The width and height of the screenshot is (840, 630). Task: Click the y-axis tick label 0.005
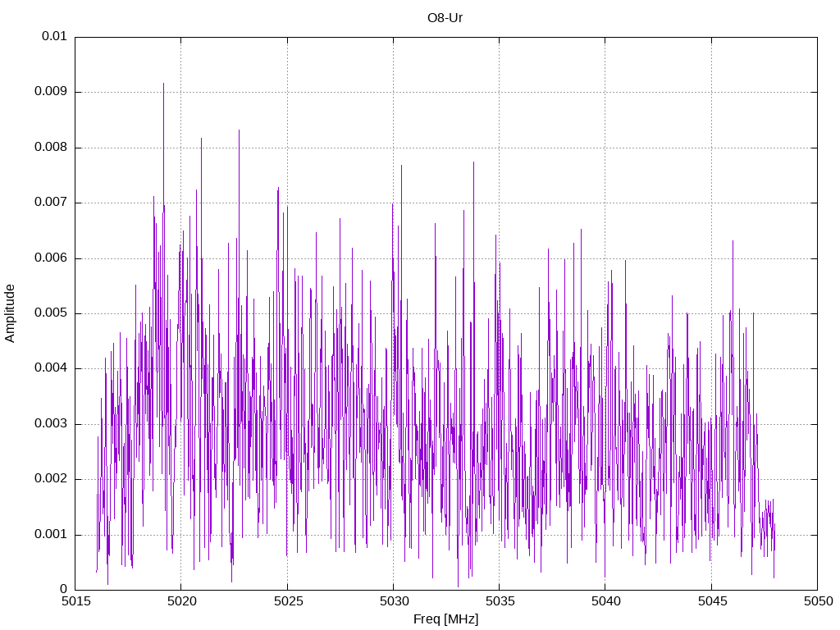[x=51, y=313]
